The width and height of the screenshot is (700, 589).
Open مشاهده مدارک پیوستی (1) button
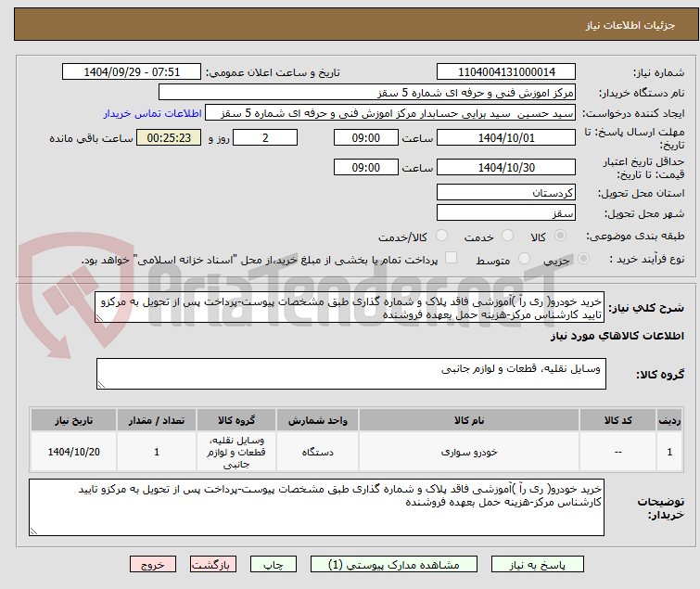pyautogui.click(x=393, y=564)
